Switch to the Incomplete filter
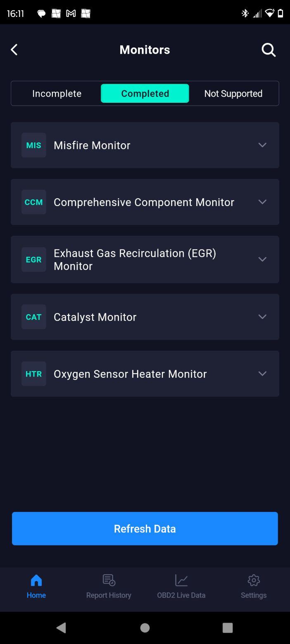The width and height of the screenshot is (290, 644). tap(57, 93)
